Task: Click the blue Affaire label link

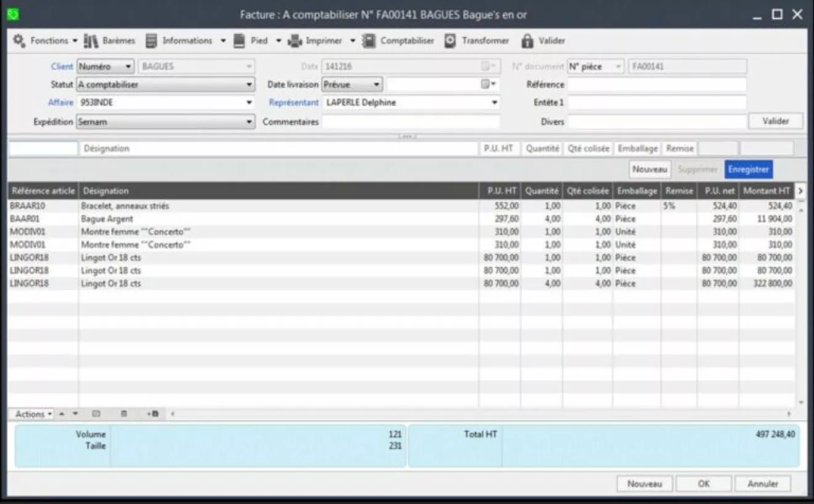Action: [x=60, y=103]
